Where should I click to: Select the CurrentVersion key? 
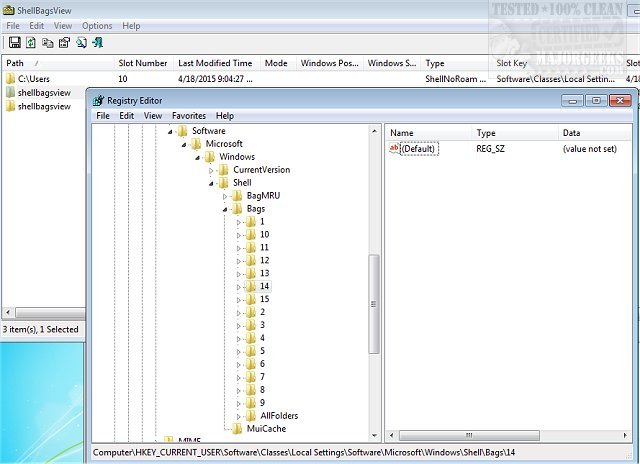(x=262, y=170)
